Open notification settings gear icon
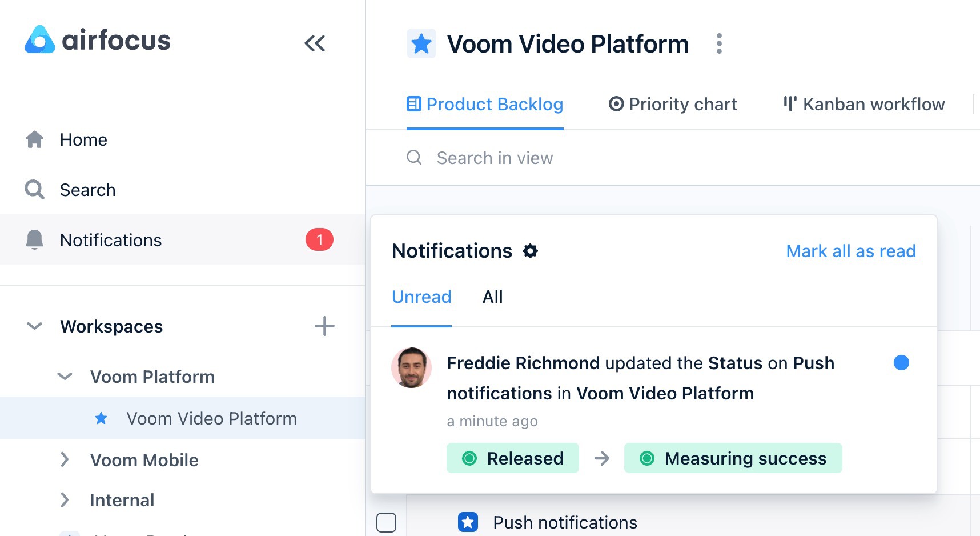Viewport: 980px width, 536px height. (531, 251)
